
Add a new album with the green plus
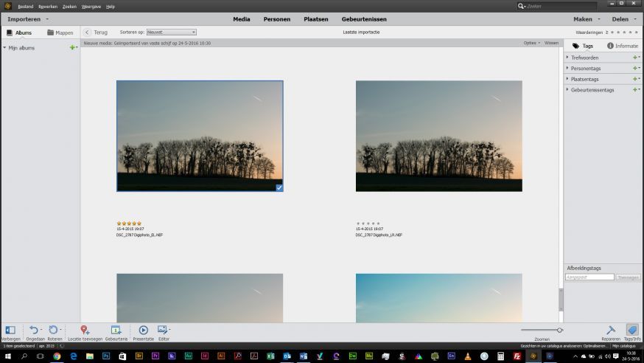(71, 48)
